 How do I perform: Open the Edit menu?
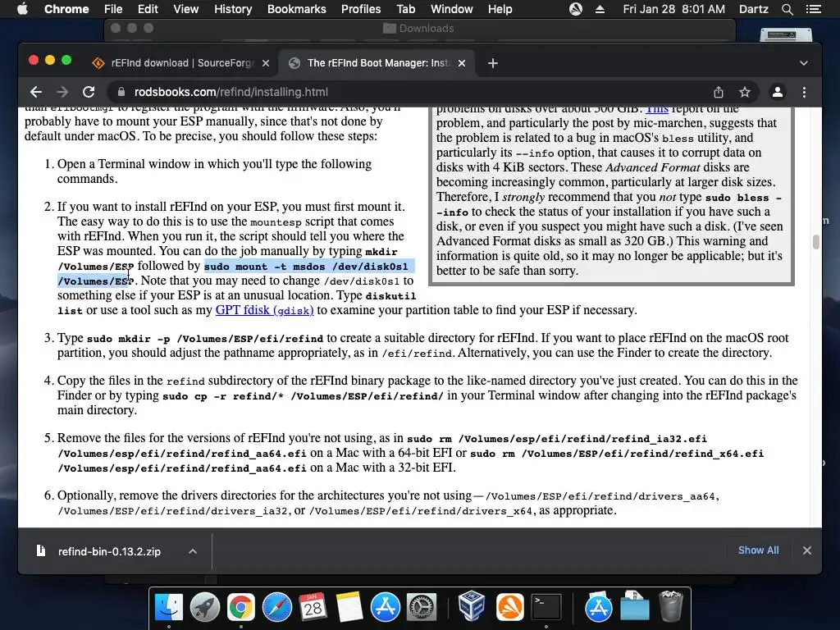(148, 9)
